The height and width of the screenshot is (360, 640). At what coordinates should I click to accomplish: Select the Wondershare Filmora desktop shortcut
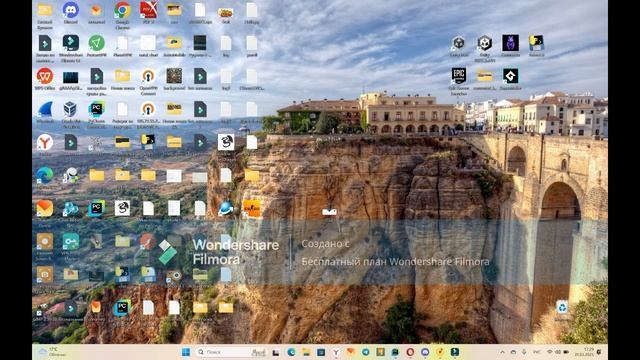[x=71, y=43]
